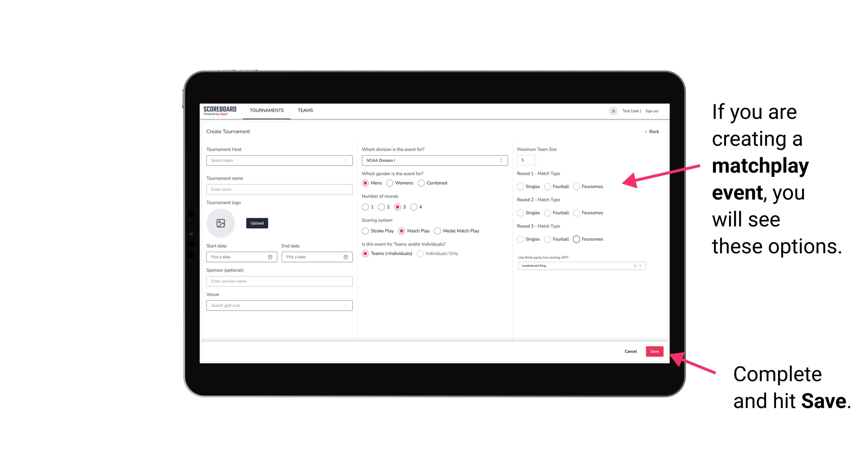Click the tournament logo upload icon
Screen dimensions: 868x467
point(221,223)
